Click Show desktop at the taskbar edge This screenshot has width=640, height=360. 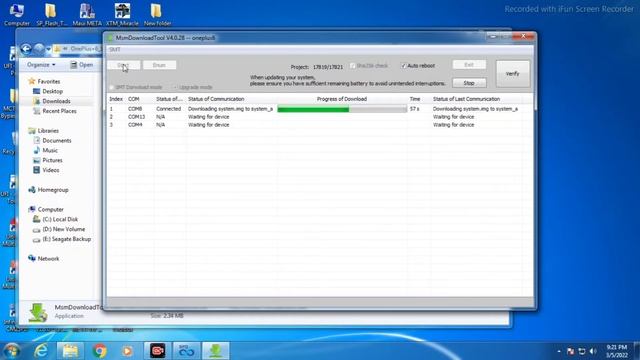pyautogui.click(x=637, y=351)
